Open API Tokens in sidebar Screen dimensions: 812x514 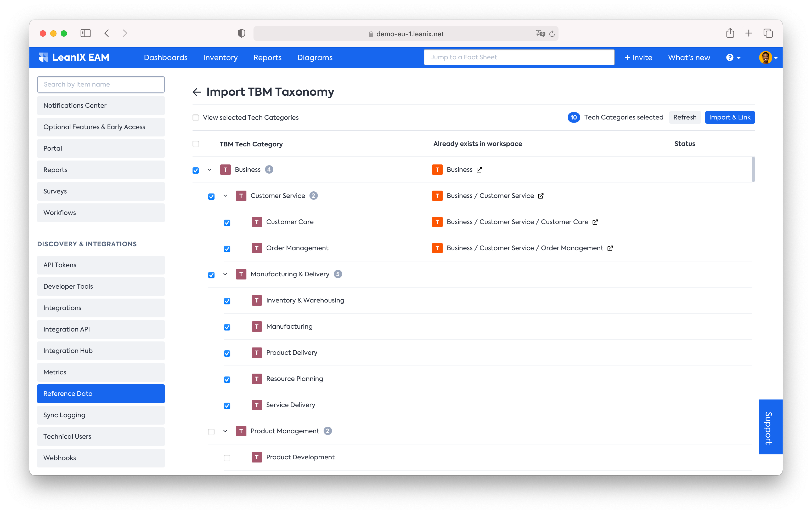pyautogui.click(x=101, y=265)
